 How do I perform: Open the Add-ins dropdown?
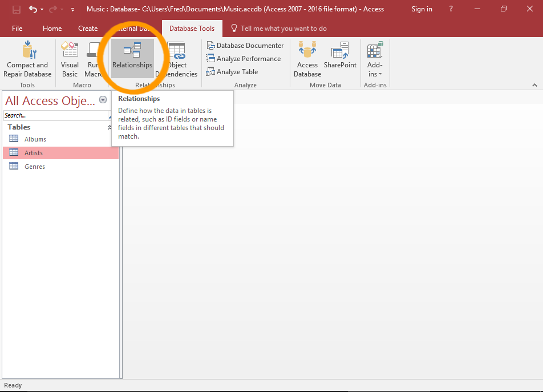pyautogui.click(x=375, y=59)
